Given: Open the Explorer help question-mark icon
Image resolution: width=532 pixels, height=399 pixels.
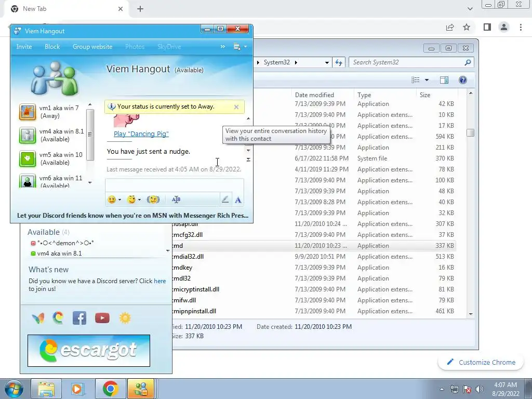Looking at the screenshot, I should (x=463, y=79).
